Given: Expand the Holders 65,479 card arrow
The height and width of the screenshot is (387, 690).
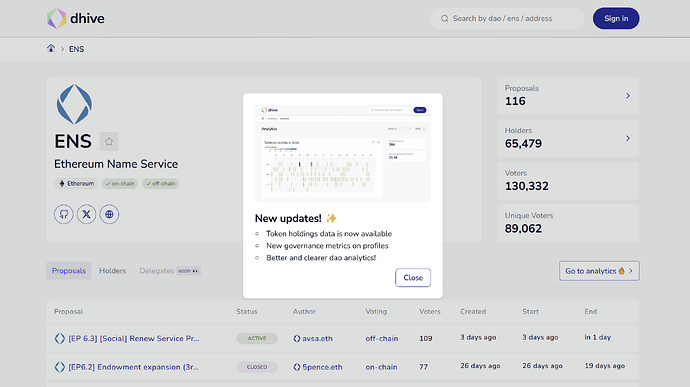Looking at the screenshot, I should pos(628,138).
